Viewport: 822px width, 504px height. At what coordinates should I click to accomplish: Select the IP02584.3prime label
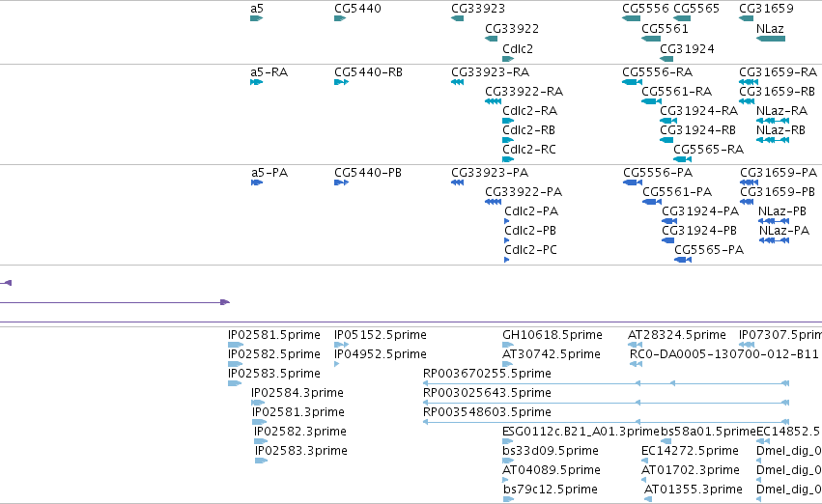(x=298, y=393)
